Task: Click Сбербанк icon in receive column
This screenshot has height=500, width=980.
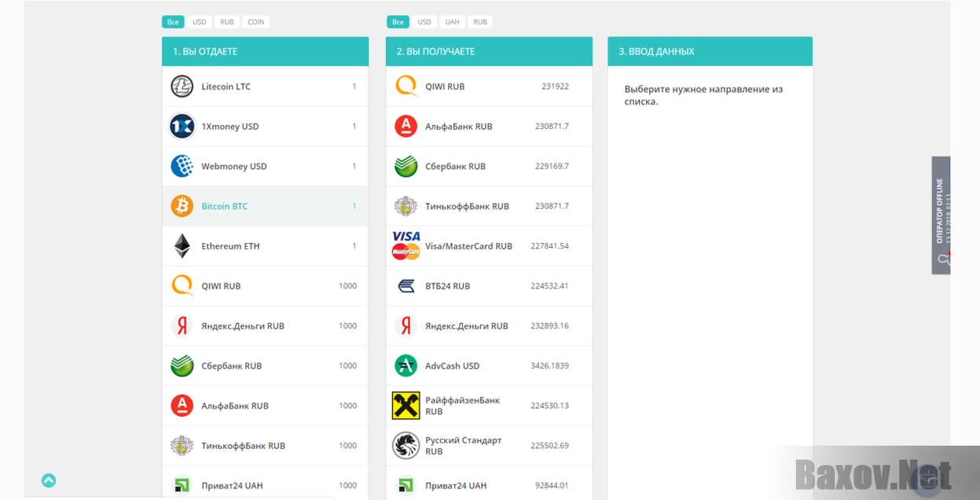Action: (406, 166)
